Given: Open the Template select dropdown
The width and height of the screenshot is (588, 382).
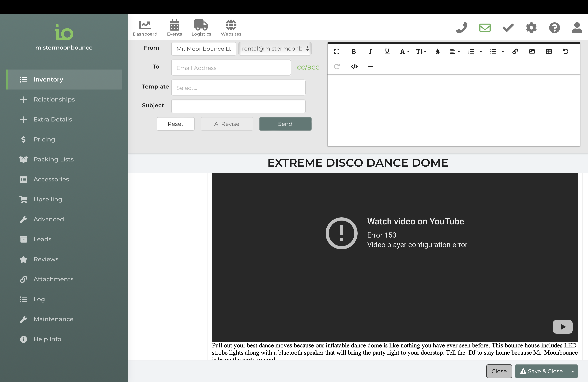Looking at the screenshot, I should tap(238, 88).
